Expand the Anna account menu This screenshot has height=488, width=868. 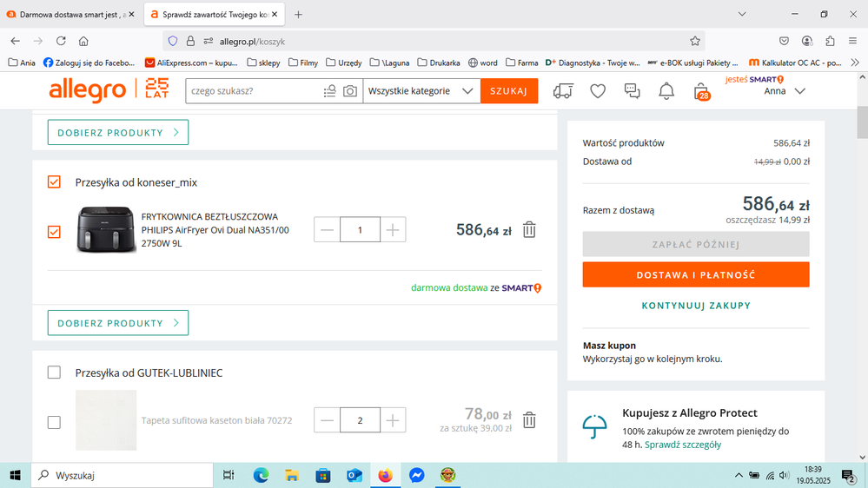click(x=784, y=91)
